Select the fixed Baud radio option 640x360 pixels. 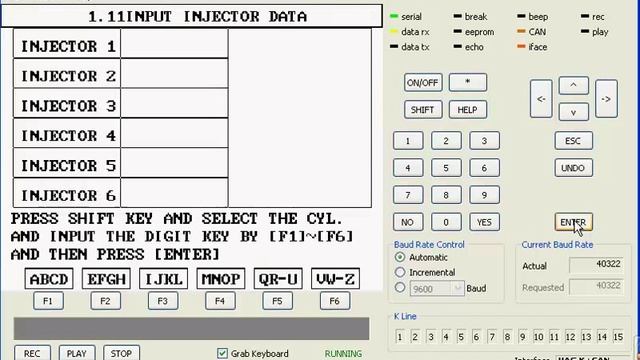[400, 287]
